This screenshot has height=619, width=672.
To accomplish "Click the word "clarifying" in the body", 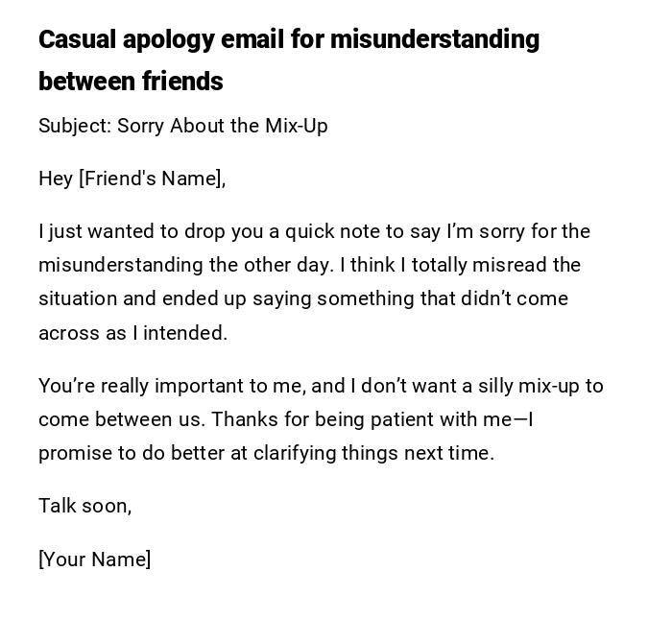I will [295, 453].
